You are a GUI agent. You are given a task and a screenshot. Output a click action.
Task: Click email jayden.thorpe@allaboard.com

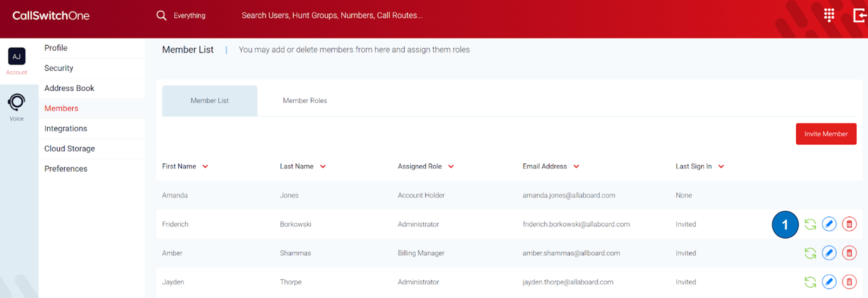coord(568,282)
